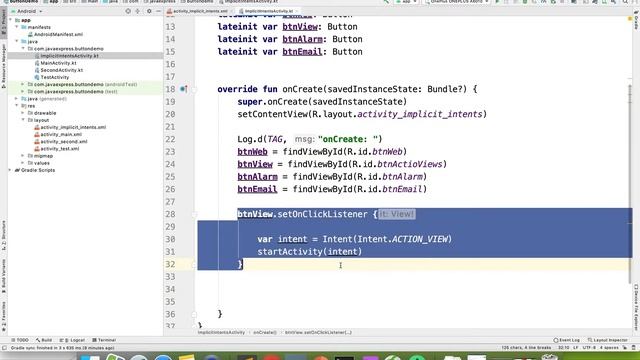Click the yellow warning indicator above scrollbar
Screen dimensions: 640x360
click(630, 18)
